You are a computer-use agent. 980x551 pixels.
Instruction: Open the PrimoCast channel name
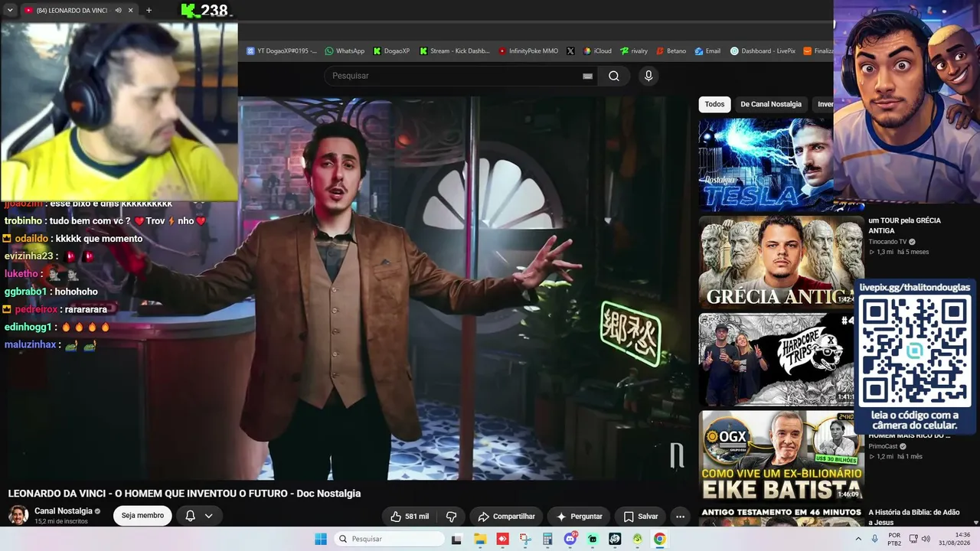coord(883,446)
